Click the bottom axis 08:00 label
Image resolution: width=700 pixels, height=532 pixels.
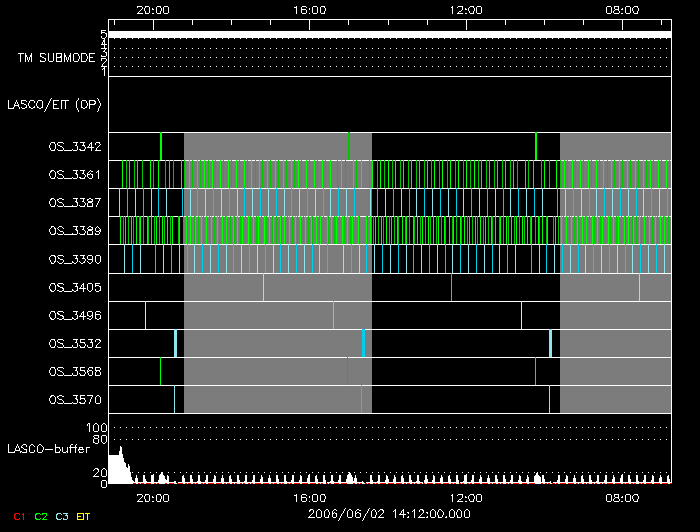click(x=622, y=498)
